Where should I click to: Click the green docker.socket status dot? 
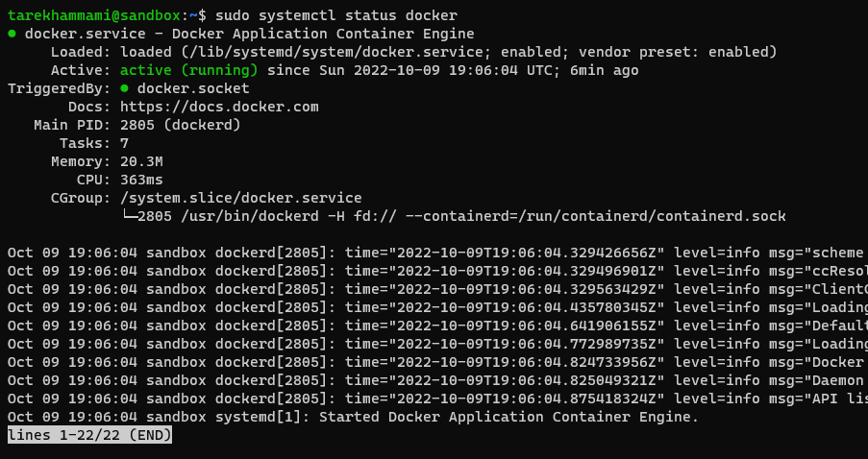[125, 88]
